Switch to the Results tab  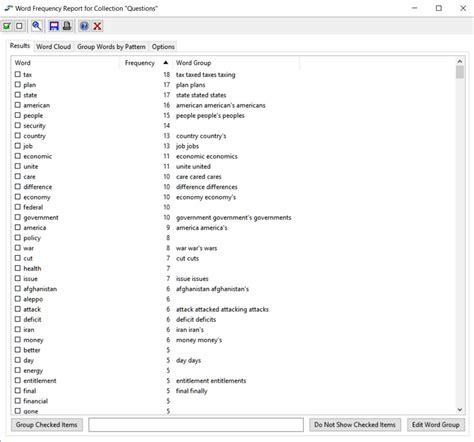click(20, 46)
